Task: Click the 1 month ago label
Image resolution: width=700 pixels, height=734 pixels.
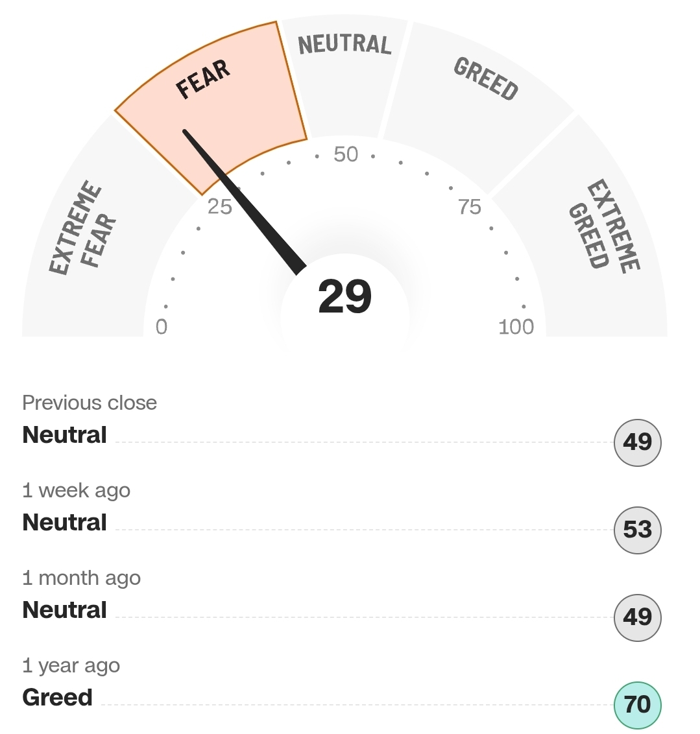Action: click(82, 578)
